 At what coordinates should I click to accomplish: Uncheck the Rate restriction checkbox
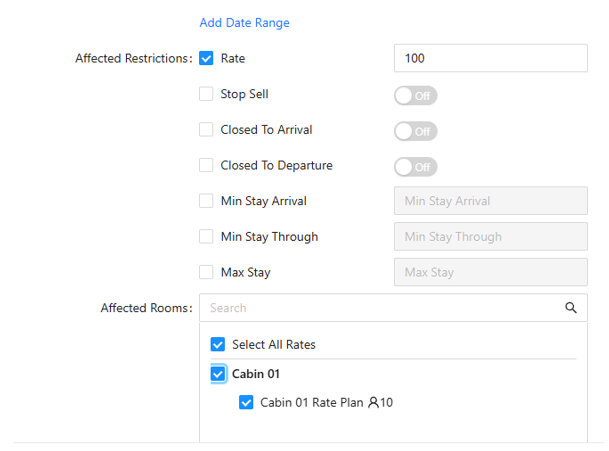(206, 58)
